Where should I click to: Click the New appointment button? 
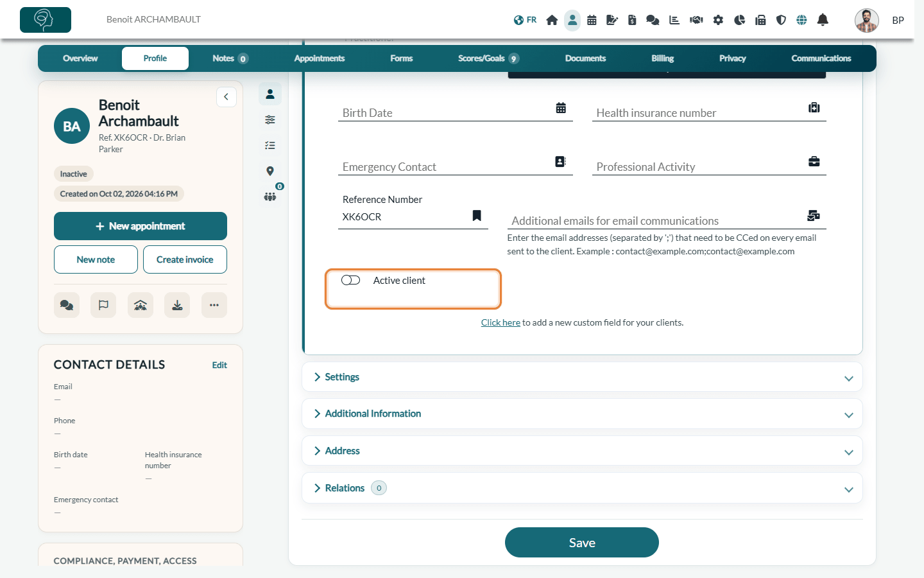(x=141, y=226)
